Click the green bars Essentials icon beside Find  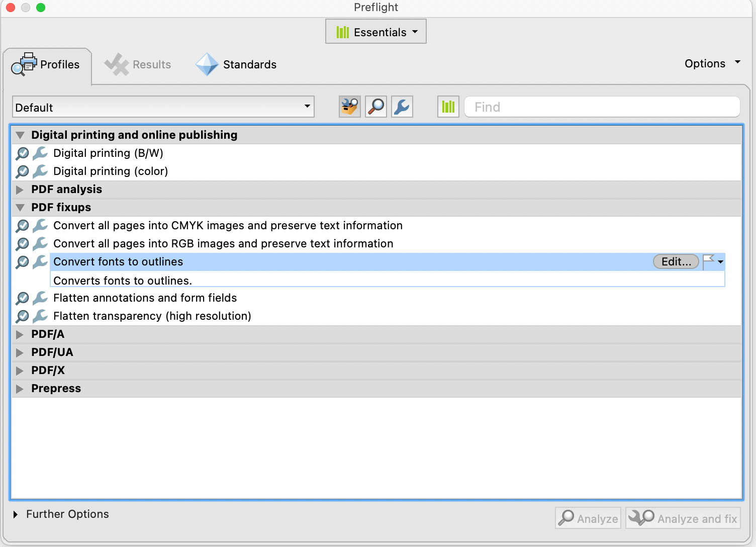click(448, 107)
